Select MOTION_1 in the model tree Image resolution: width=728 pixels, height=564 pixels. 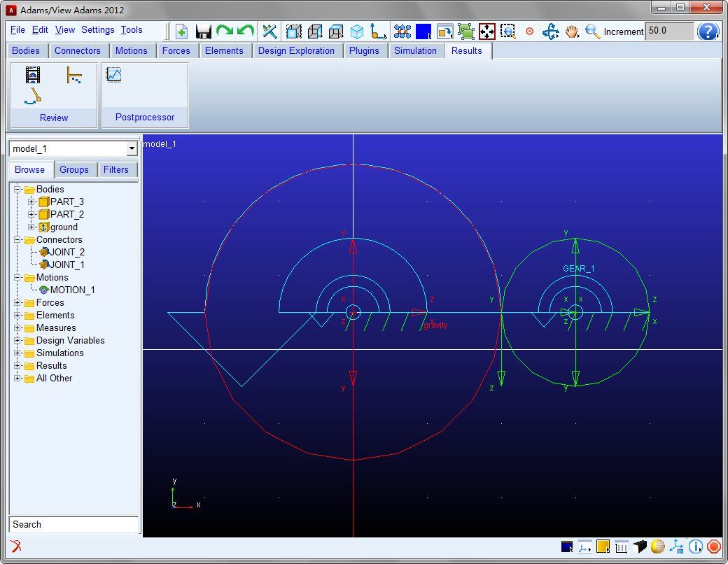click(72, 290)
